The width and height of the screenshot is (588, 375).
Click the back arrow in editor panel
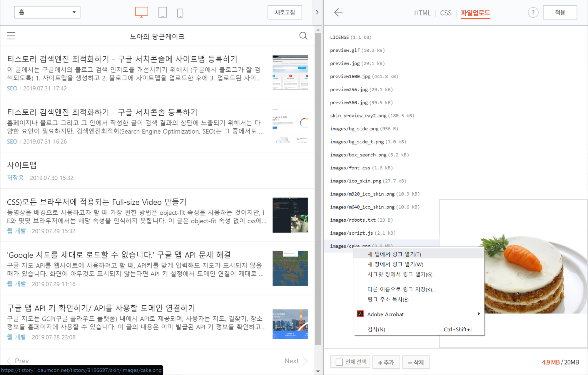tap(338, 12)
